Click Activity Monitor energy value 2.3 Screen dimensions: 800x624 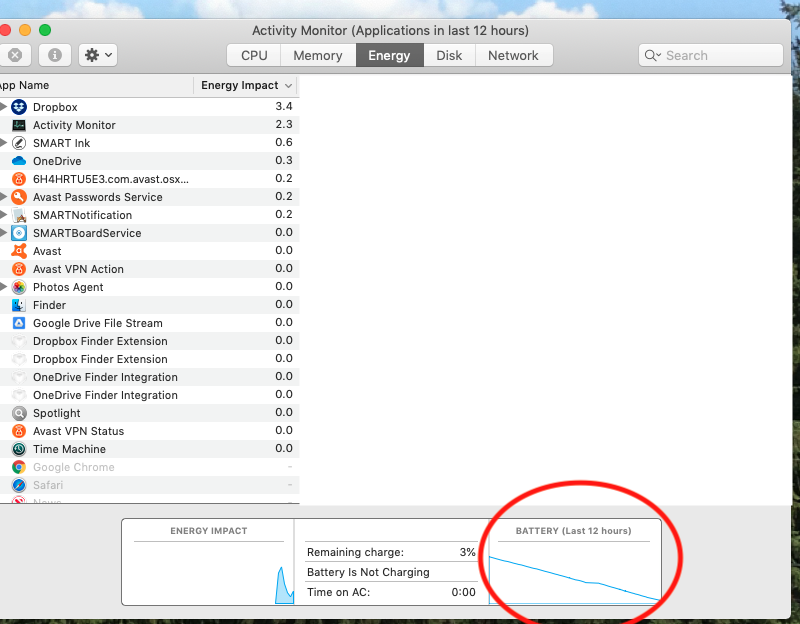[x=284, y=124]
